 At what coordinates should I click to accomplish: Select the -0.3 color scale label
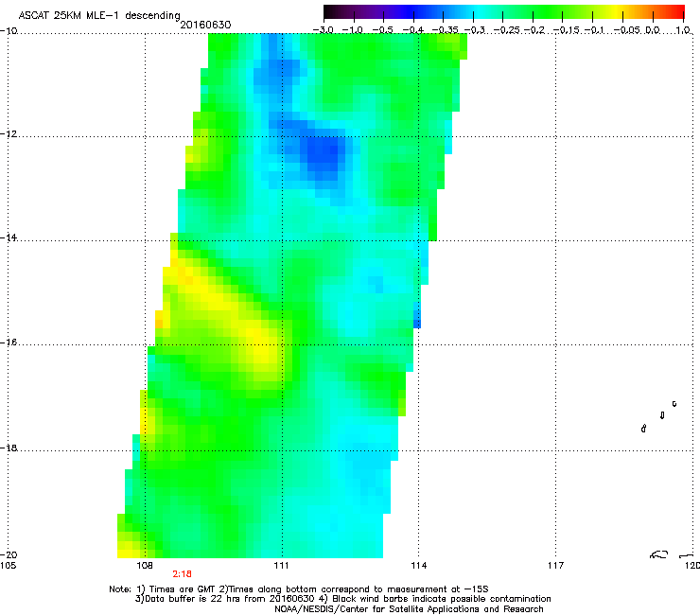tap(474, 30)
